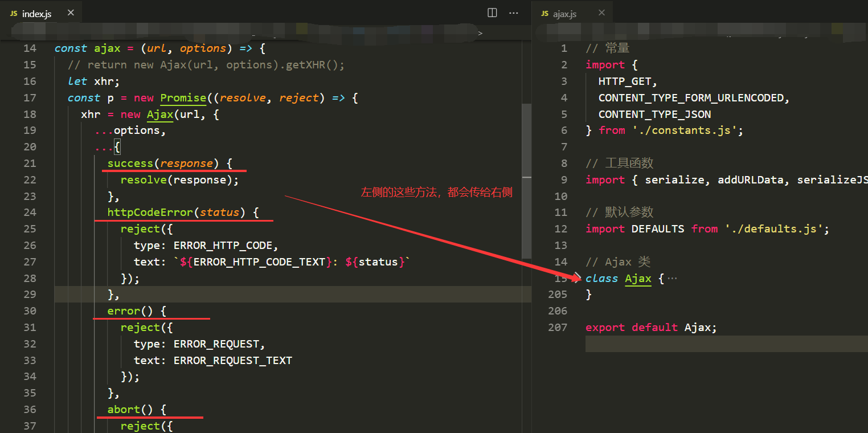This screenshot has width=868, height=433.
Task: Click the Promise identifier on line 17
Action: [x=183, y=98]
